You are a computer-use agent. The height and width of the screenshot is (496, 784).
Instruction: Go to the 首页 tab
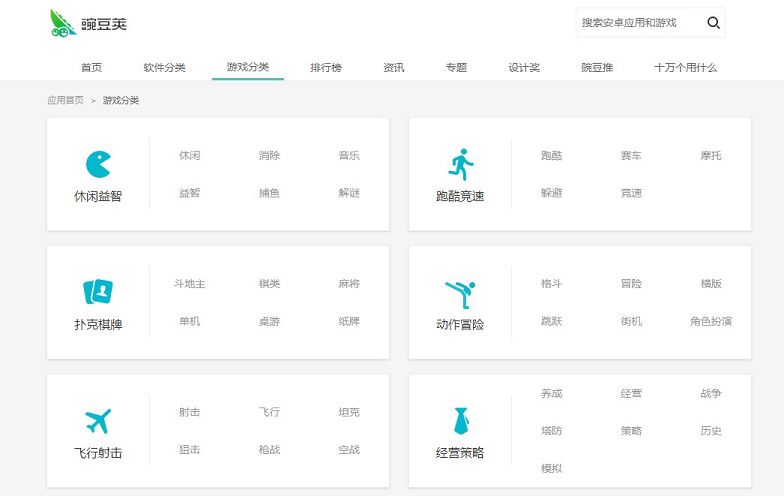coord(91,68)
